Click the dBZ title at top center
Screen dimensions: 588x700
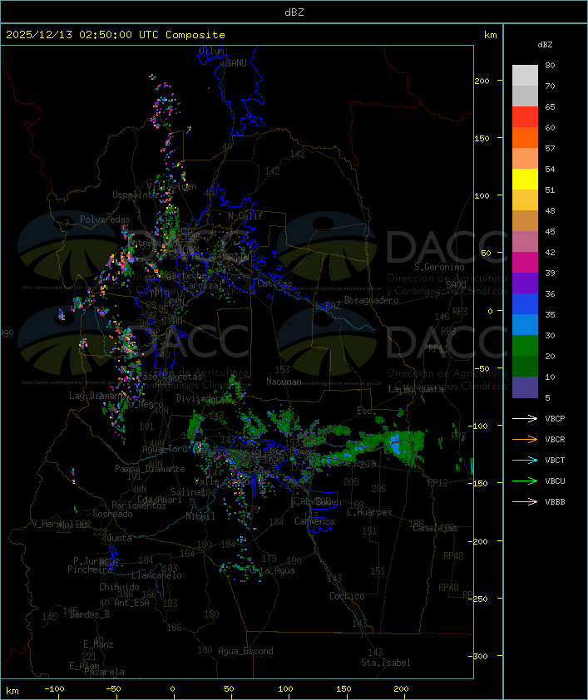coord(294,12)
